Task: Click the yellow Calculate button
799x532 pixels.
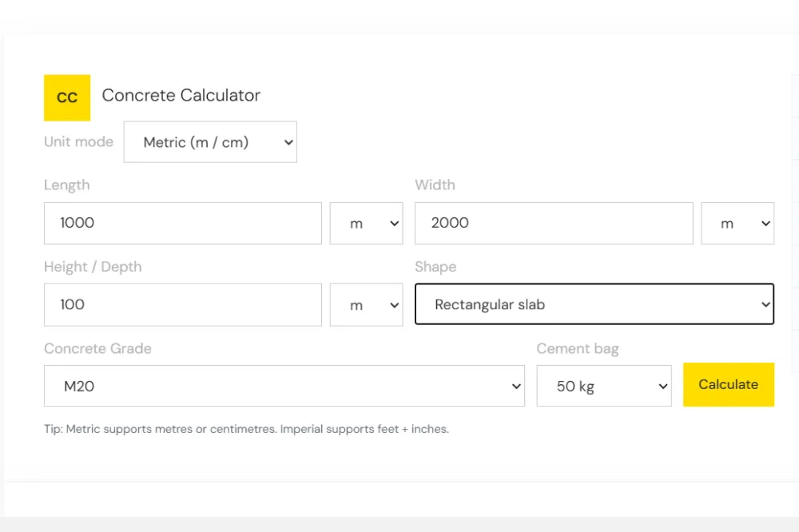Action: 728,384
